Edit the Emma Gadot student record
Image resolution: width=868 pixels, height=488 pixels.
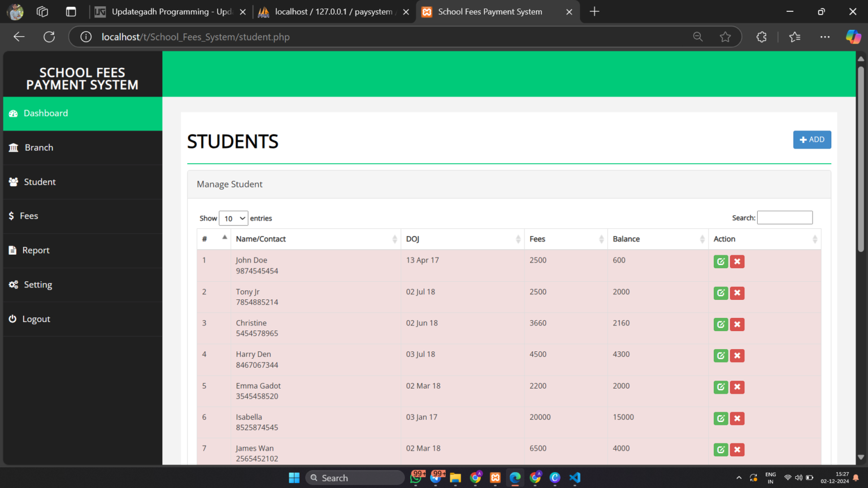click(x=721, y=387)
